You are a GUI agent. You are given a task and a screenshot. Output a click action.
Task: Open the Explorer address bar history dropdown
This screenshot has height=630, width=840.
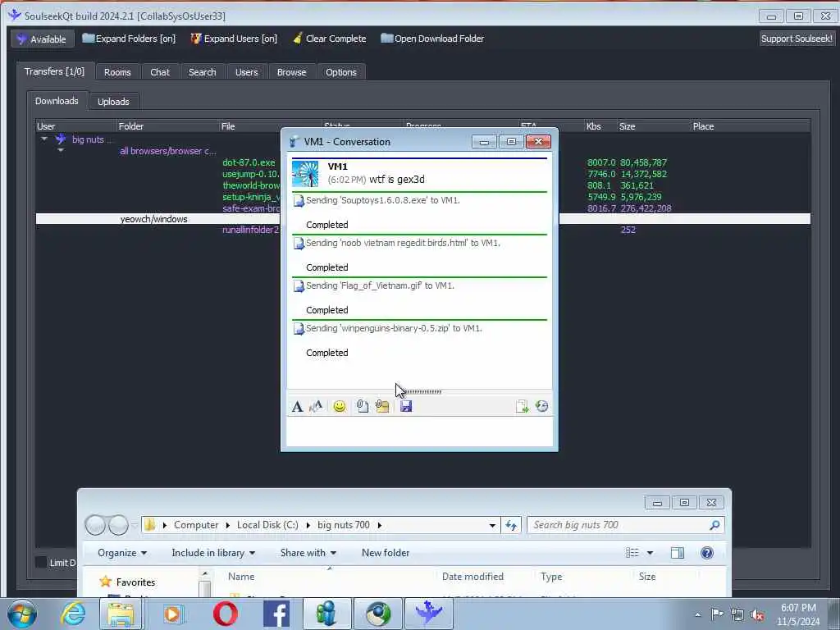[x=492, y=526]
